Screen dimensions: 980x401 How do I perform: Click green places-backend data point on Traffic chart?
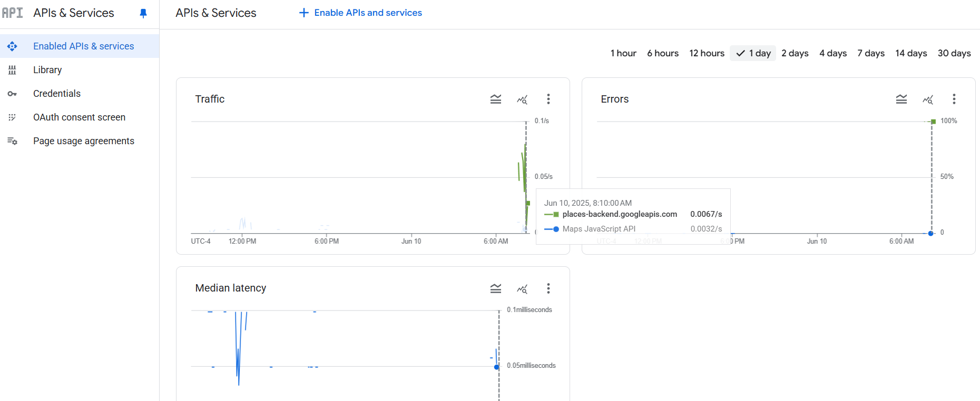(x=527, y=203)
